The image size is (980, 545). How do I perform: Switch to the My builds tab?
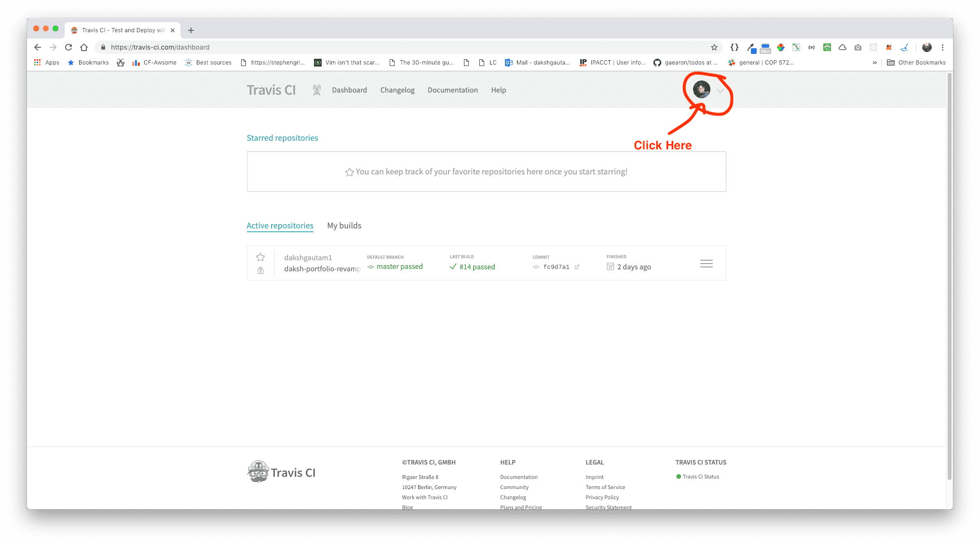tap(344, 226)
